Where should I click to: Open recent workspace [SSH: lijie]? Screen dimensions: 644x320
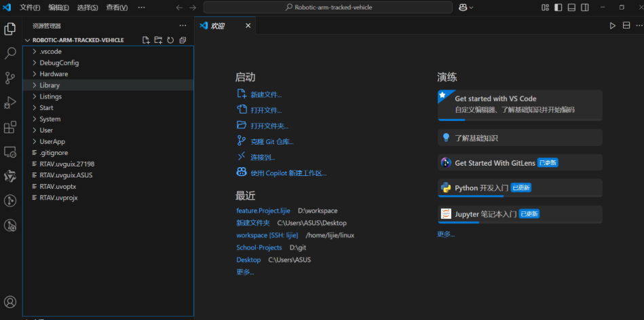[267, 235]
